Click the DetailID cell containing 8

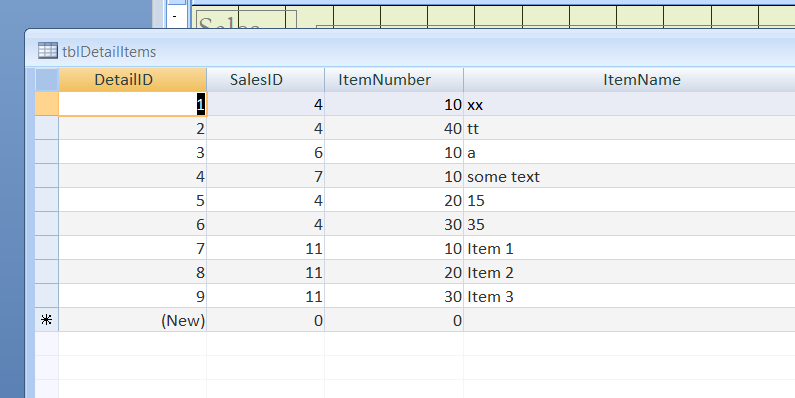(133, 272)
